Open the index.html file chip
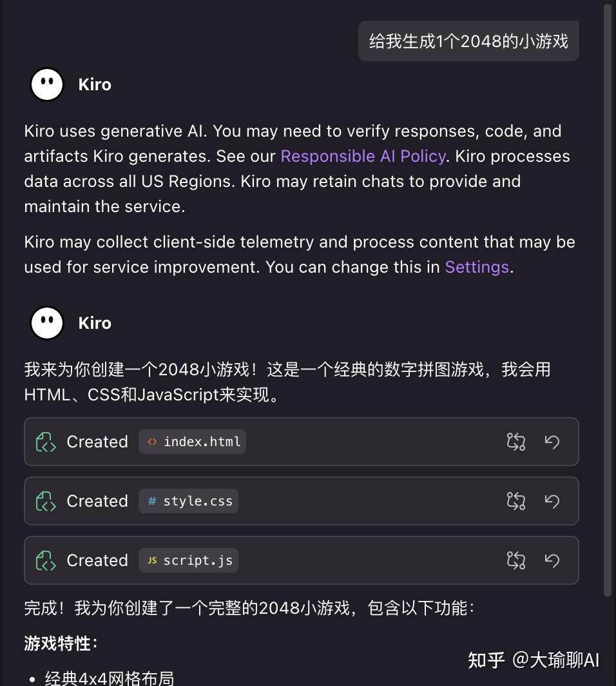This screenshot has width=616, height=686. (x=191, y=442)
